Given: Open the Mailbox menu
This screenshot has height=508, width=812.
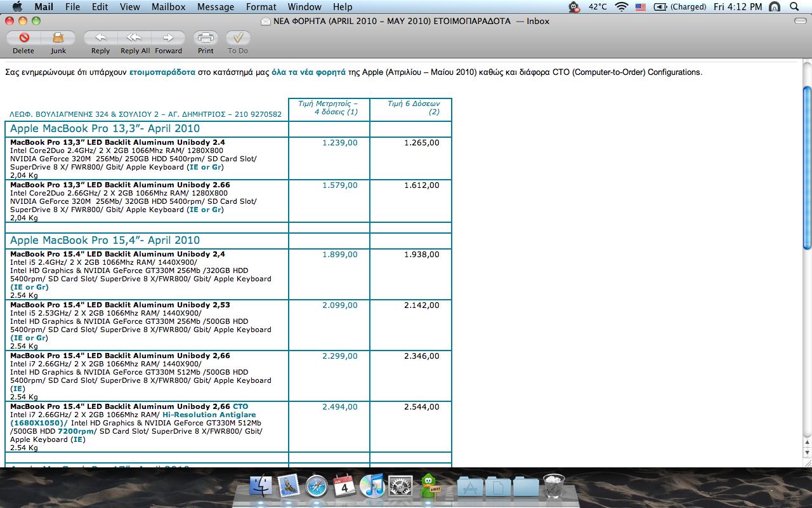Looking at the screenshot, I should click(x=168, y=6).
